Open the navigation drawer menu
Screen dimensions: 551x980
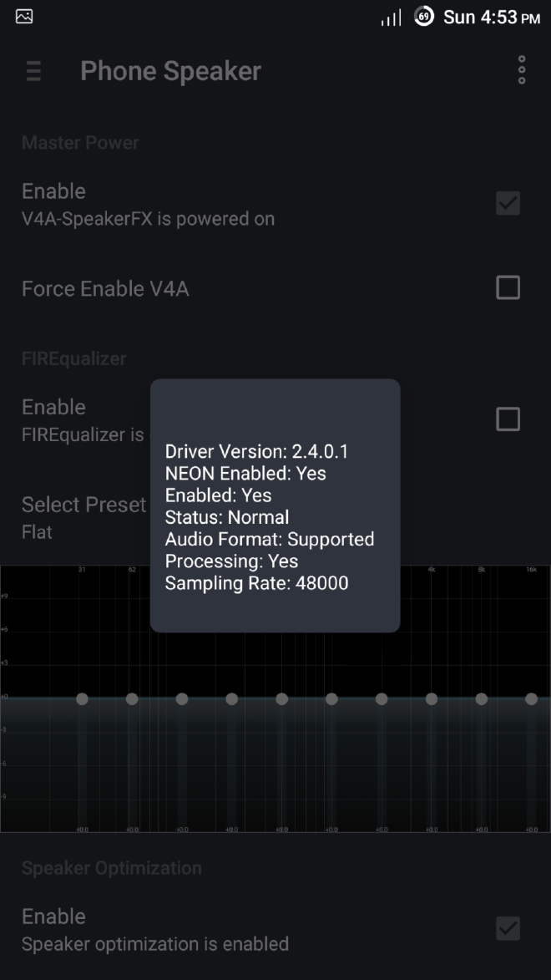click(33, 71)
